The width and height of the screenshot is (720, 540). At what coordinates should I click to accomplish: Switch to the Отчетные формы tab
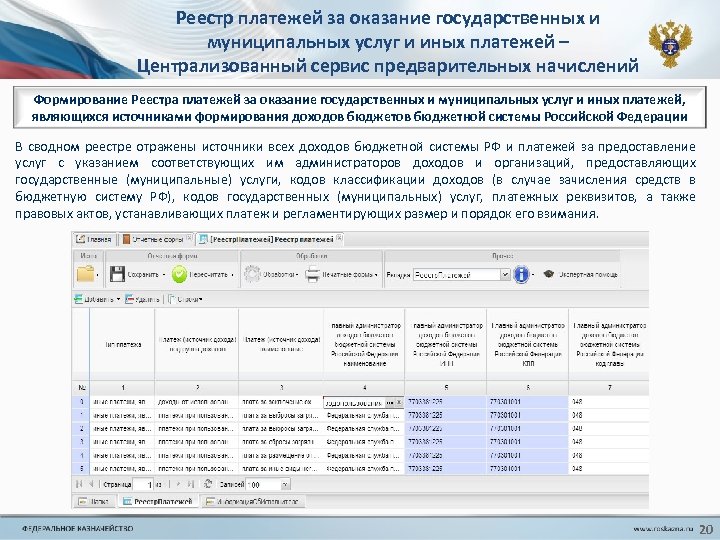pos(158,239)
